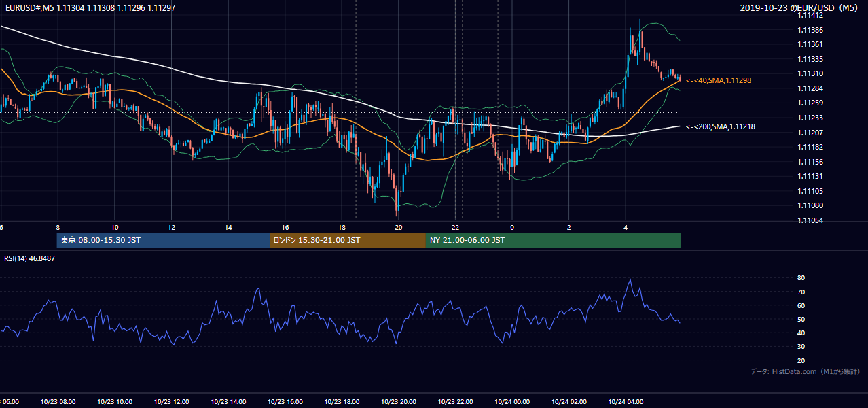Click price axis label 1.11233
Viewport: 868px width, 408px height.
(810, 118)
